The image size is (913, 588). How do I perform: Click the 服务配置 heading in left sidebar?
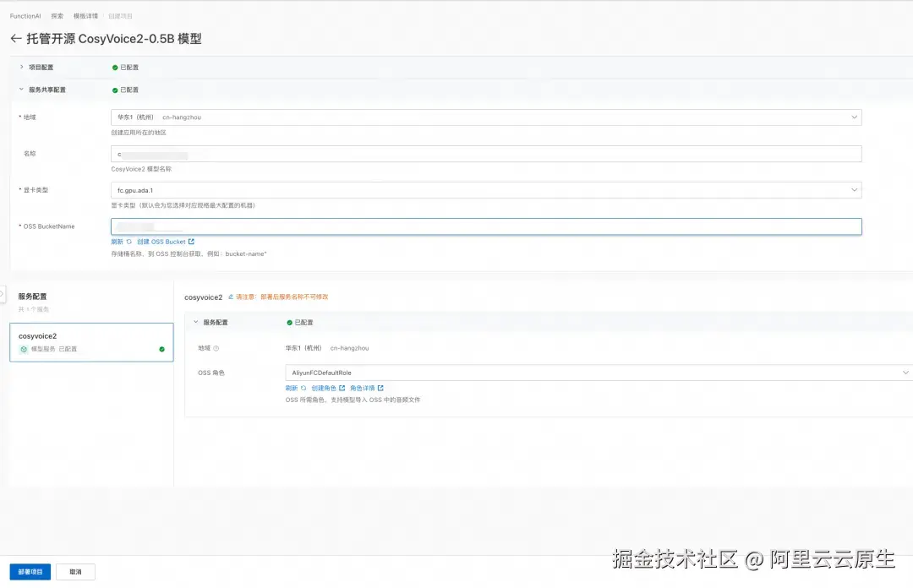pyautogui.click(x=33, y=297)
